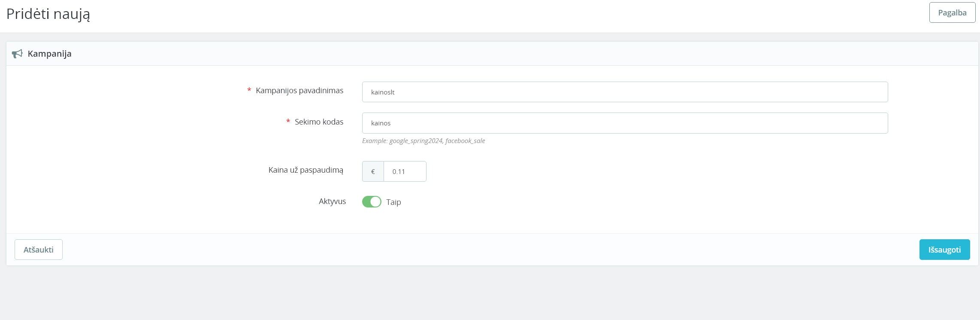Click the empty grey area beneath the form panel

[489, 294]
